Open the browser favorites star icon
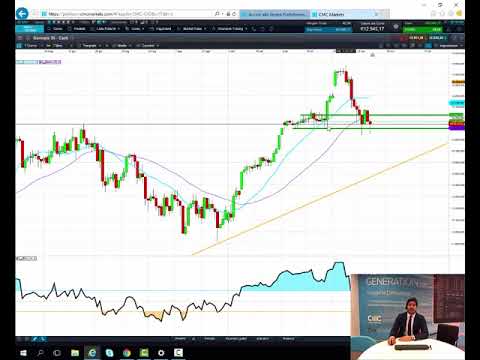The width and height of the screenshot is (480, 360). 442,14
